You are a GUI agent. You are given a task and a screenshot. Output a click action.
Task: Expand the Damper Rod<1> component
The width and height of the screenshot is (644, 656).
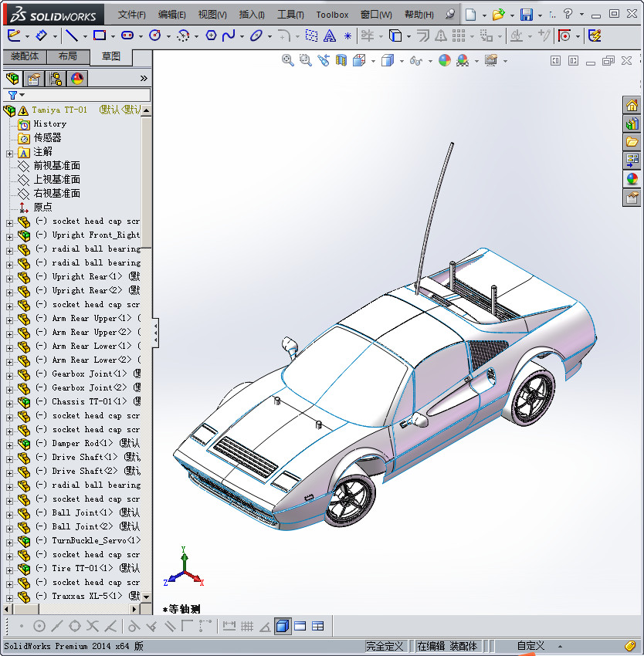[9, 445]
